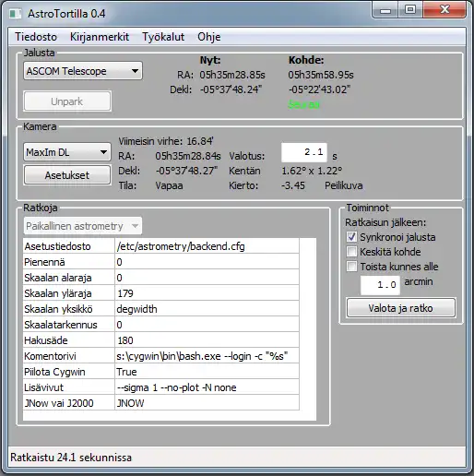Minimize the AstroTortilla window

385,10
